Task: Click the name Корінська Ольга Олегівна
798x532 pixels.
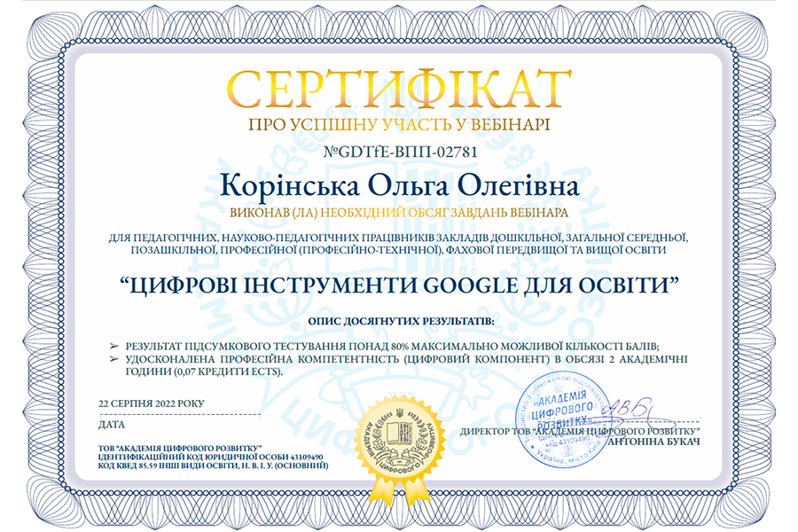Action: click(x=400, y=186)
